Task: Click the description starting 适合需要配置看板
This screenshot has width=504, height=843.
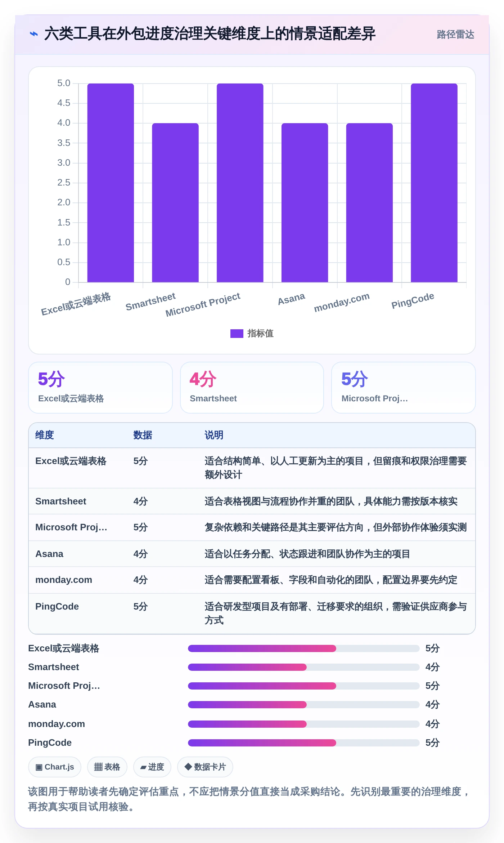Action: [x=331, y=580]
